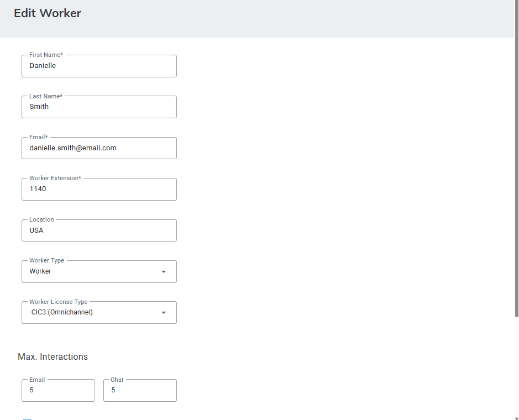Click the Worker Extension* floating label
519x420 pixels.
[x=55, y=179]
